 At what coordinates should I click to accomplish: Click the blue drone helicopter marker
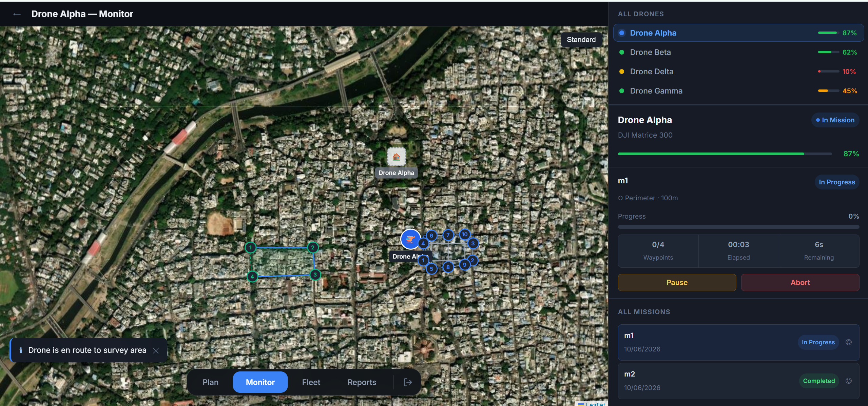point(410,239)
